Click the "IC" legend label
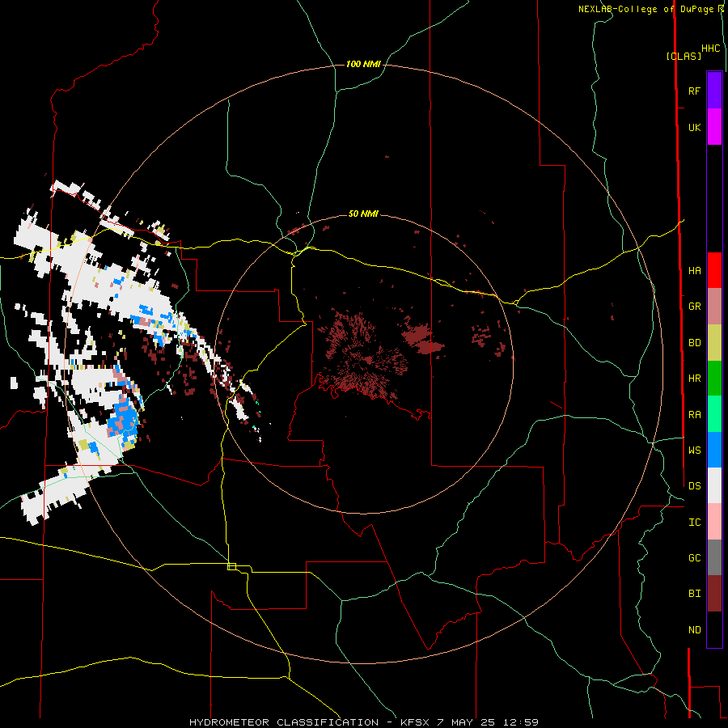Viewport: 728px width, 728px height. coord(694,523)
